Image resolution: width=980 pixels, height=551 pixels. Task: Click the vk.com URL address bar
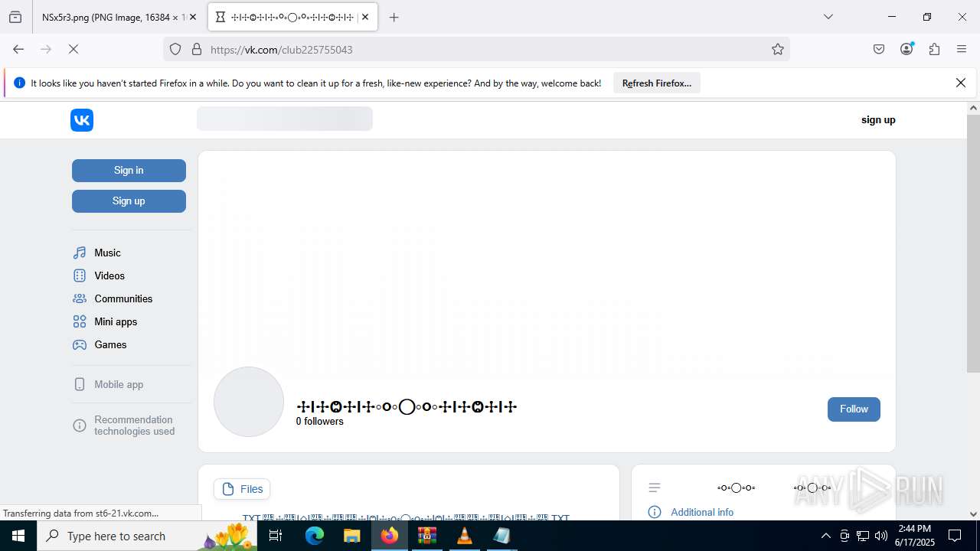[x=476, y=49]
